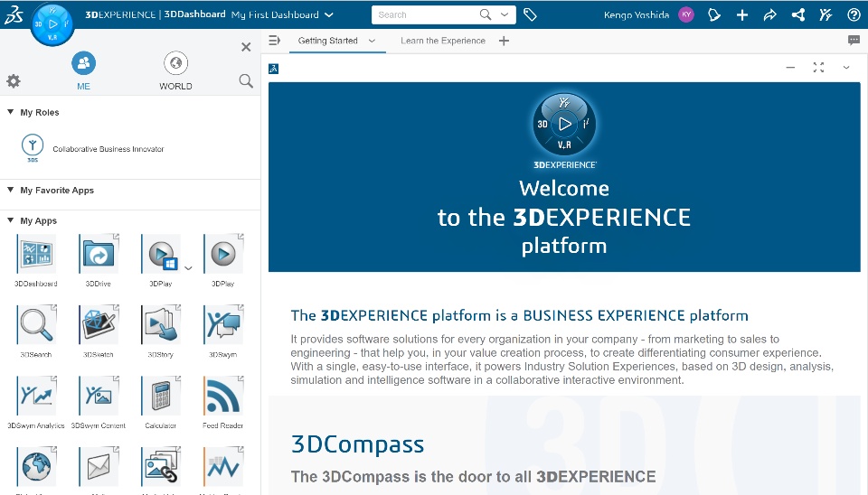Open the widget menu chevron

846,68
